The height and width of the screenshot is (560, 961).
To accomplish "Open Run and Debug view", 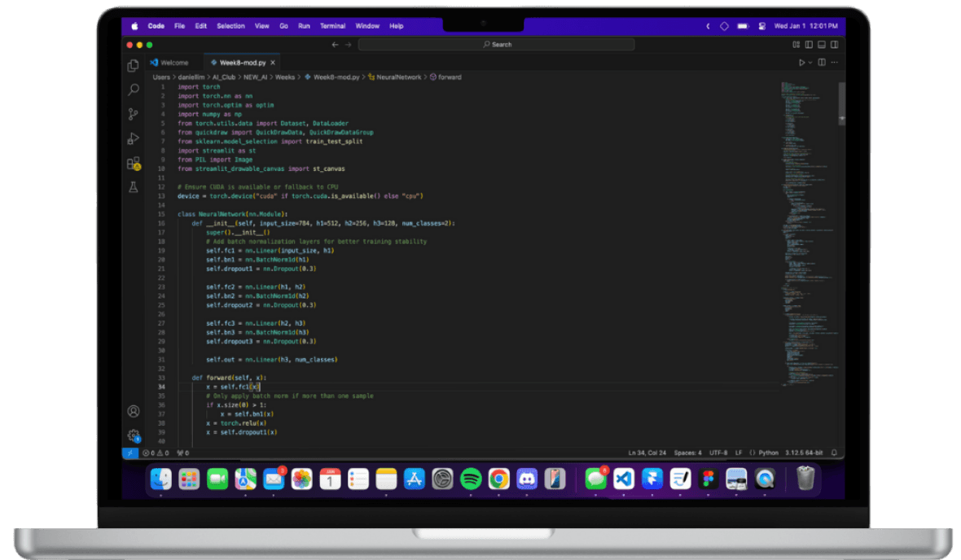I will [133, 139].
